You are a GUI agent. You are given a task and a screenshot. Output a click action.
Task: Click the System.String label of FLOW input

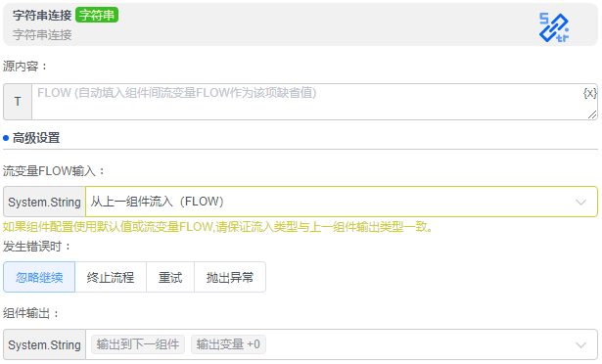pos(44,202)
